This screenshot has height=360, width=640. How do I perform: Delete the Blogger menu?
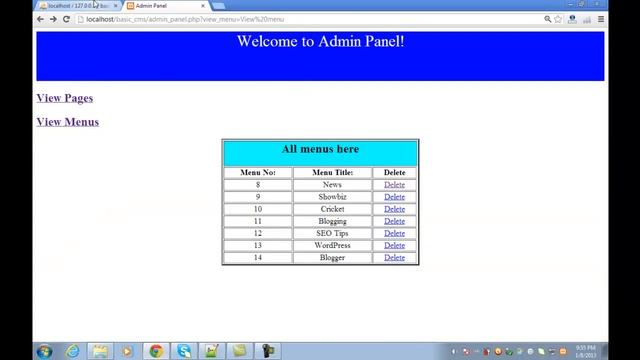[394, 258]
